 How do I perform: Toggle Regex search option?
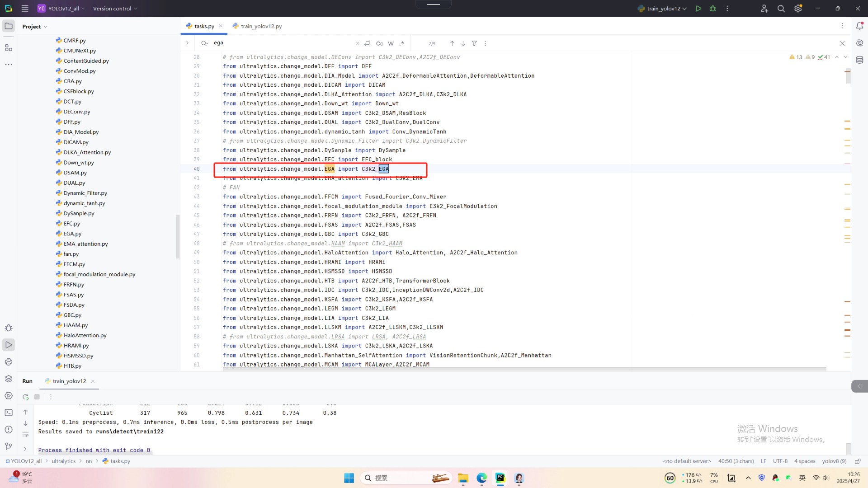click(402, 43)
